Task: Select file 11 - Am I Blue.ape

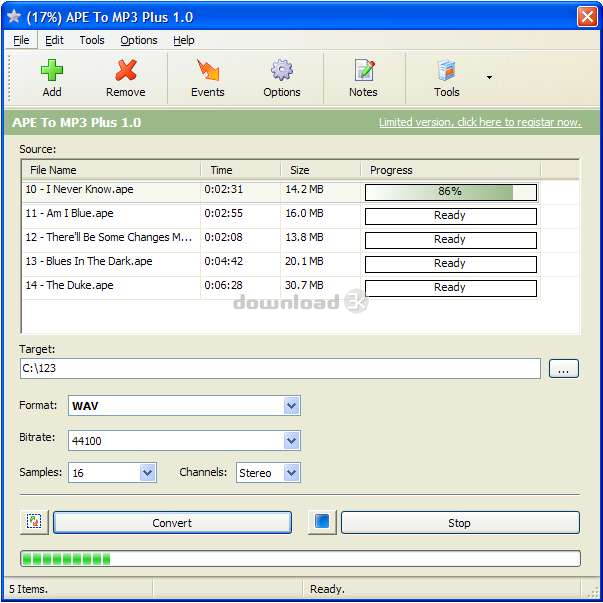Action: coord(69,213)
